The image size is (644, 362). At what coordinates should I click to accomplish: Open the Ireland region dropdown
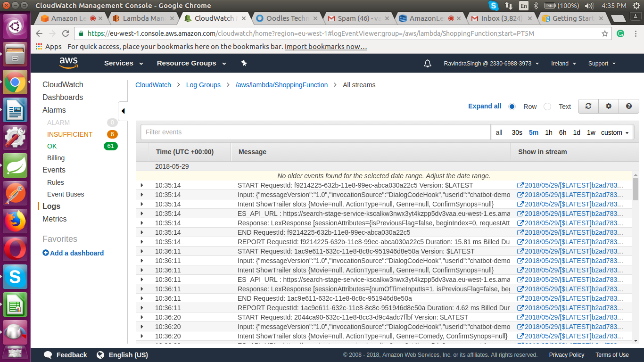tap(563, 64)
